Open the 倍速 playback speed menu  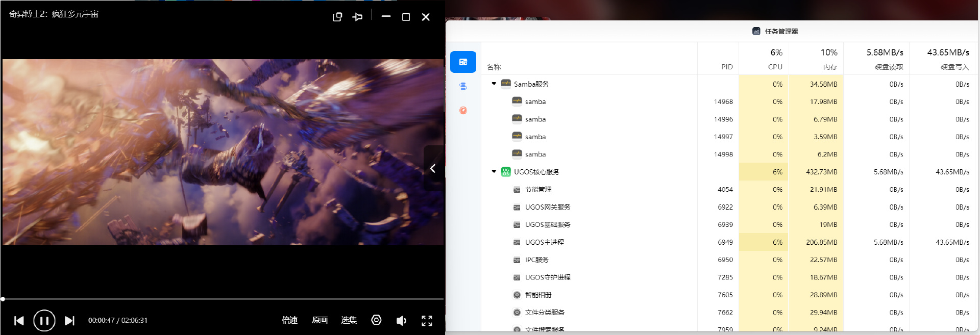pos(289,320)
